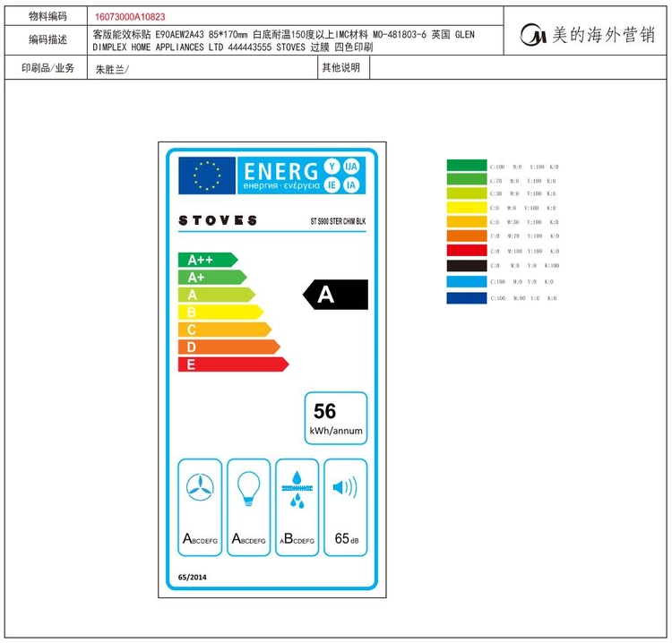Click the ENERG heading text

281,171
